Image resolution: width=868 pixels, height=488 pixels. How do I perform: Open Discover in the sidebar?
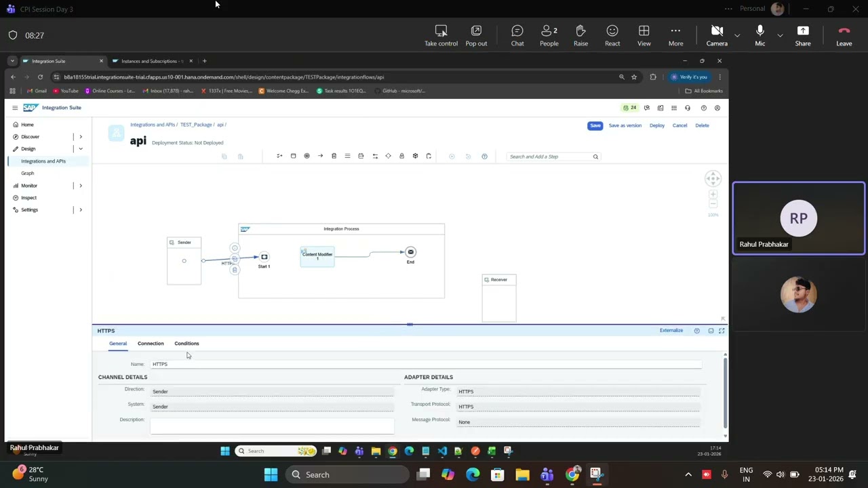point(30,137)
